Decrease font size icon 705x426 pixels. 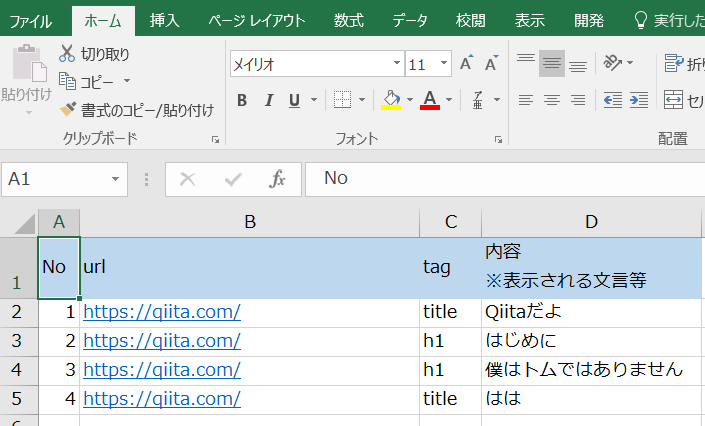pos(491,63)
